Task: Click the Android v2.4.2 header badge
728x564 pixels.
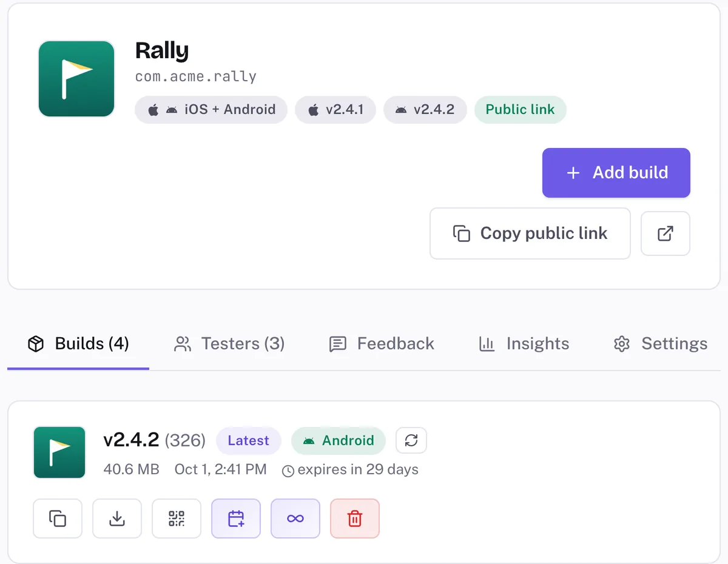Action: [425, 110]
